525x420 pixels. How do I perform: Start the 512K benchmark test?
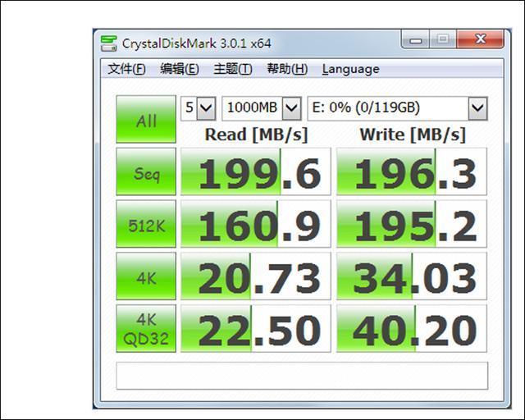146,224
